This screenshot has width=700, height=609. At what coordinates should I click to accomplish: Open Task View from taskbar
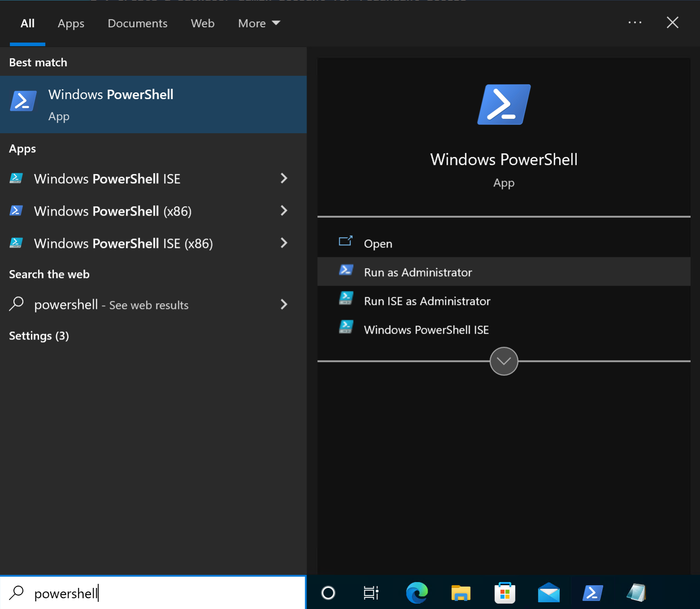coord(370,592)
